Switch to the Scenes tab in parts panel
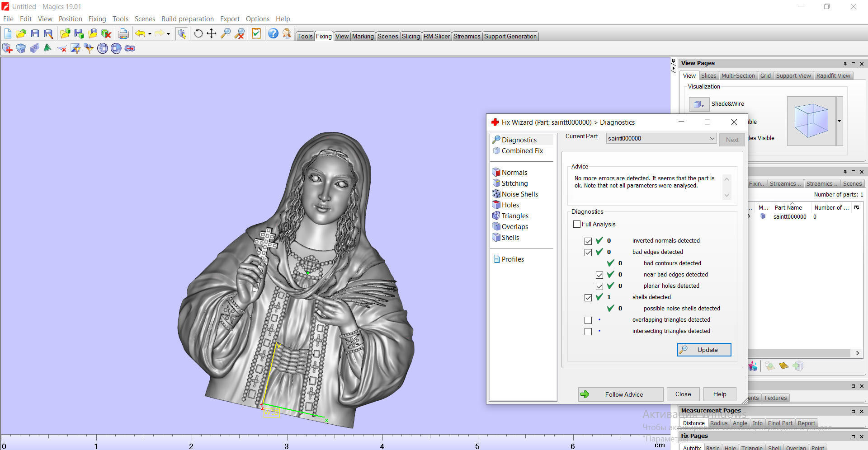Screen dimensions: 868x450 (x=852, y=183)
